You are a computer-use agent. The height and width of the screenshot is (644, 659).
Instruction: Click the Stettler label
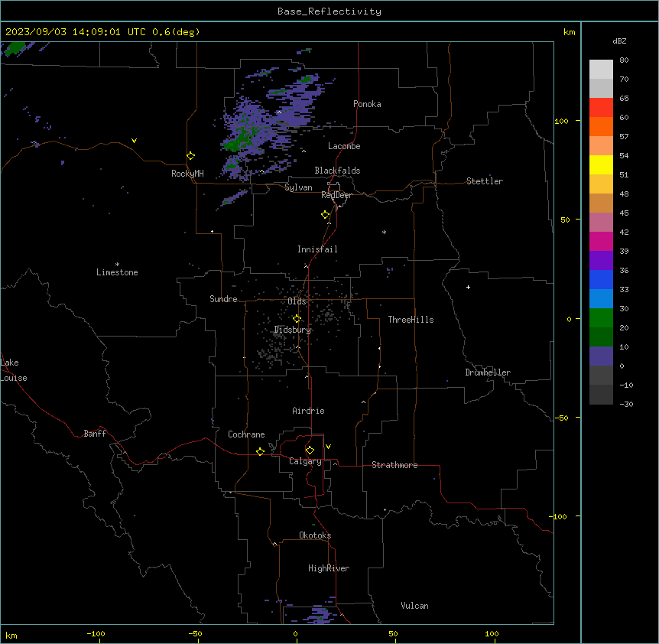click(485, 181)
